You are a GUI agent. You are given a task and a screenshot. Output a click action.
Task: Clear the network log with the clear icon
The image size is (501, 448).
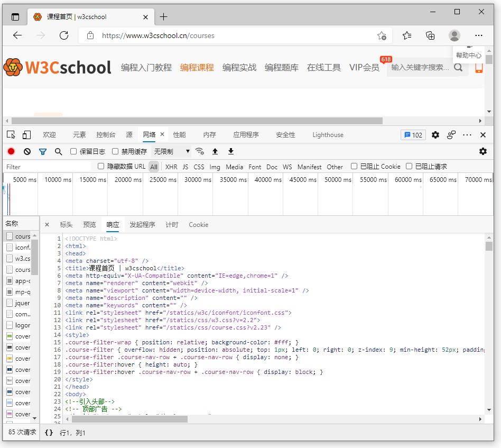click(x=27, y=151)
